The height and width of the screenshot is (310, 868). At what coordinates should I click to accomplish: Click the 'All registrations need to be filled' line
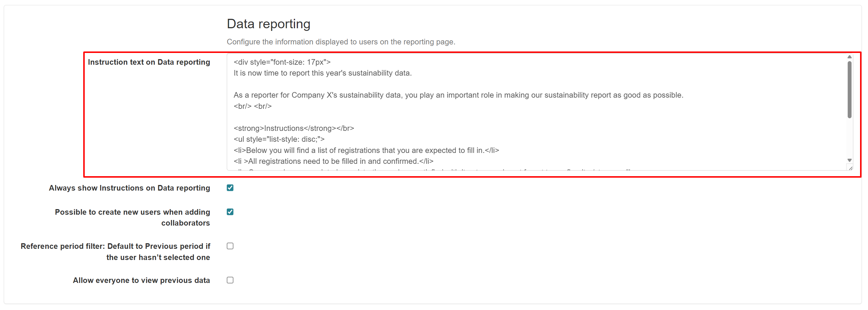pyautogui.click(x=333, y=161)
